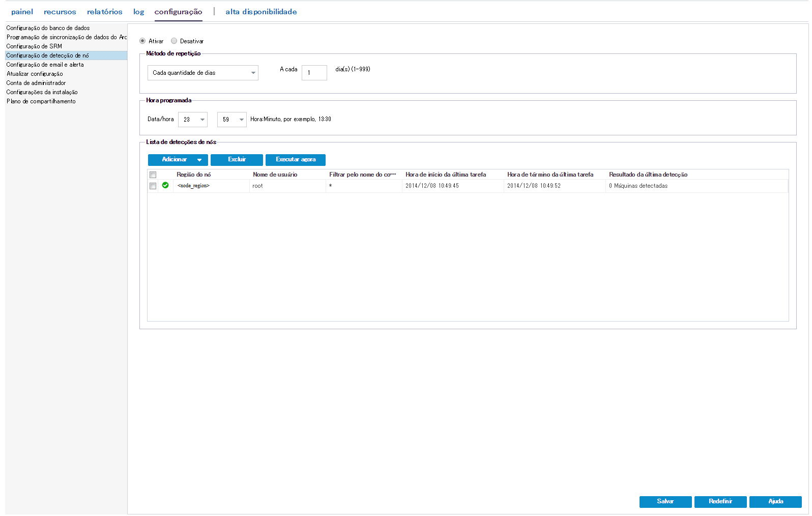Open the alta disponibilidade tab
Screen dimensions: 812x516
click(x=262, y=12)
